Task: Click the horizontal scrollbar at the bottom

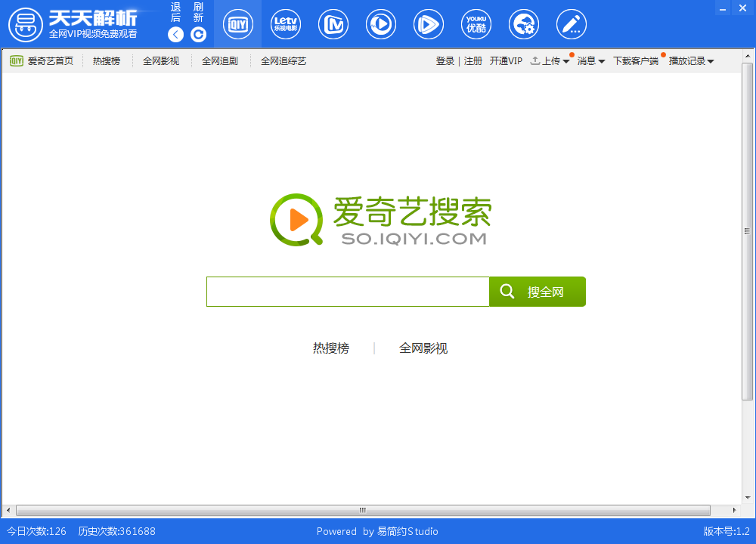Action: [363, 511]
